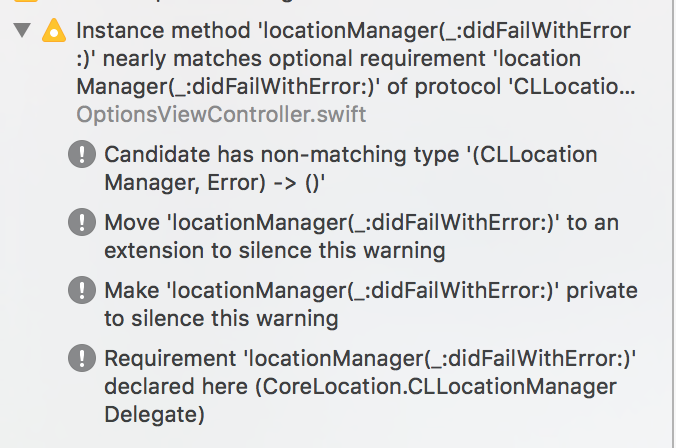676x448 pixels.
Task: Select the 'Instance method locationManager' warning message
Action: pyautogui.click(x=355, y=59)
